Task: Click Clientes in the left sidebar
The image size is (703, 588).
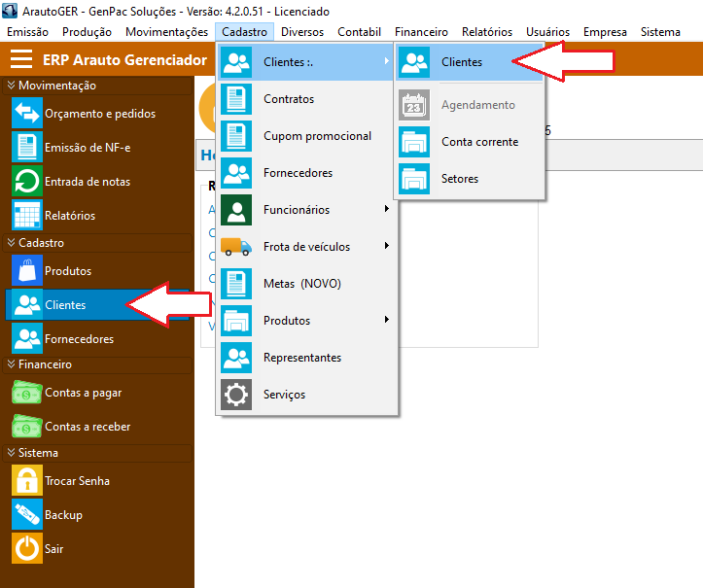Action: pos(65,305)
